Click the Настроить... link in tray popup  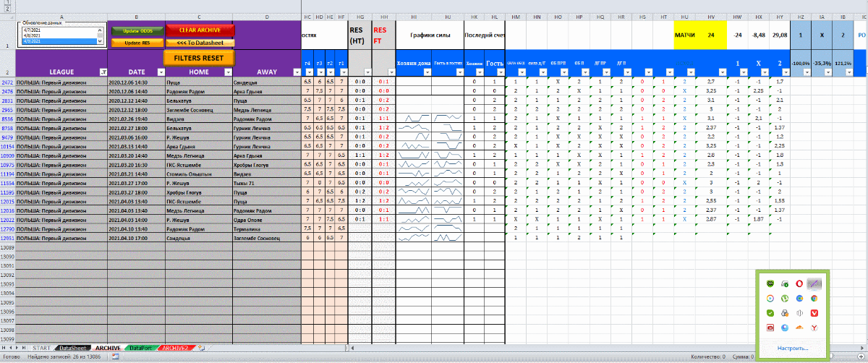point(793,348)
